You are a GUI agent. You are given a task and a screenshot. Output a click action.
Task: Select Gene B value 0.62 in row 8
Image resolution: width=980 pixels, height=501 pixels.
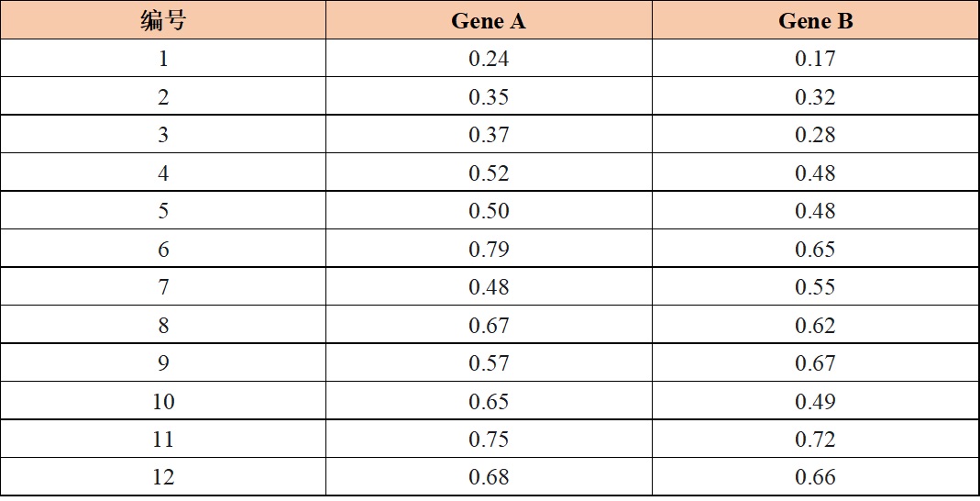point(815,326)
